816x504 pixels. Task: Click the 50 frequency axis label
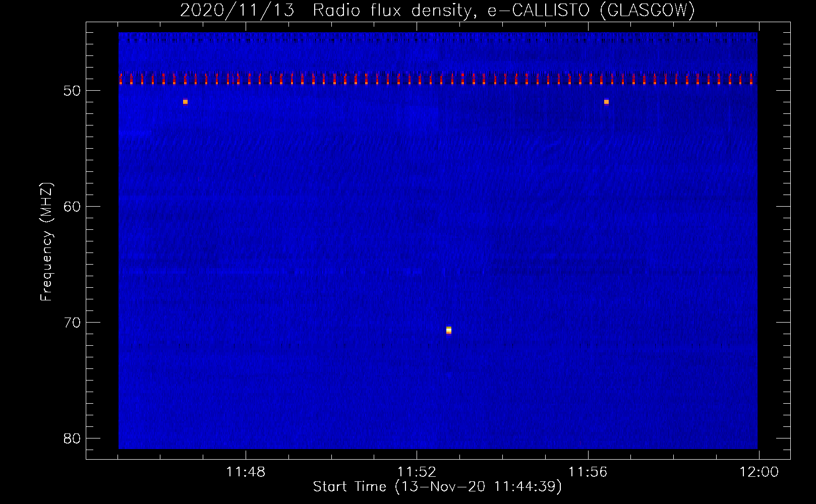(73, 91)
